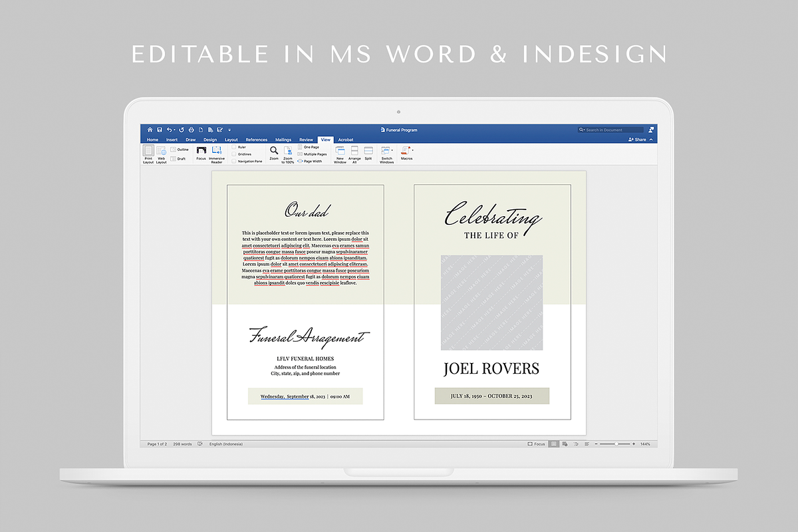Undo the last action
798x532 pixels.
tap(169, 130)
